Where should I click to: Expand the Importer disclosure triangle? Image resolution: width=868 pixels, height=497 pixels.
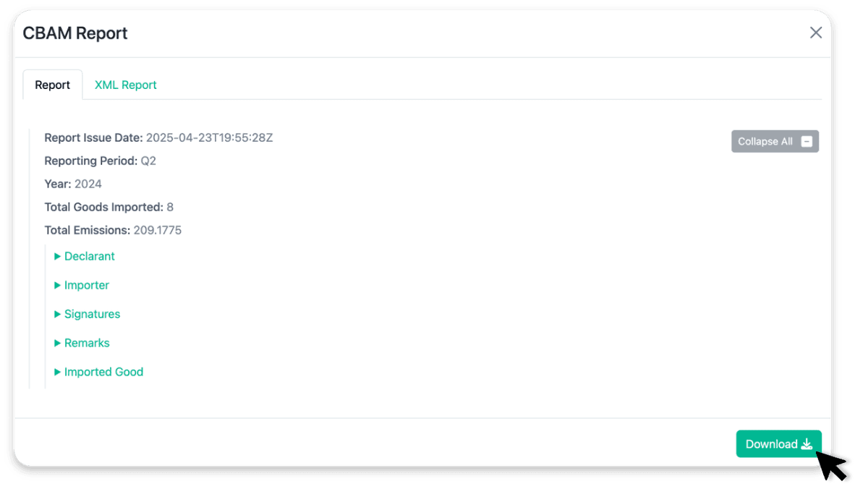pos(58,285)
